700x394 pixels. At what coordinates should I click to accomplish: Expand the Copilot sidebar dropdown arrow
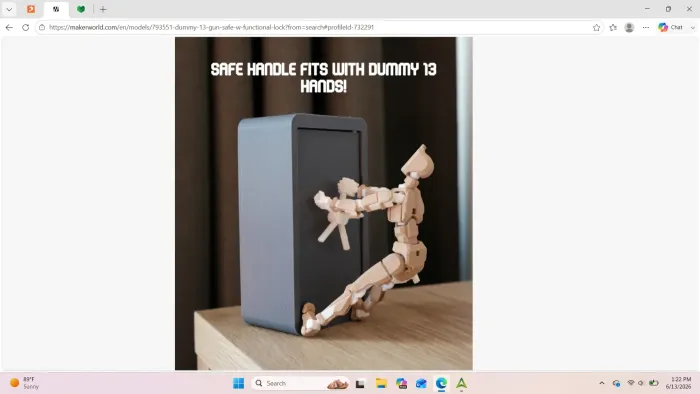click(x=693, y=28)
